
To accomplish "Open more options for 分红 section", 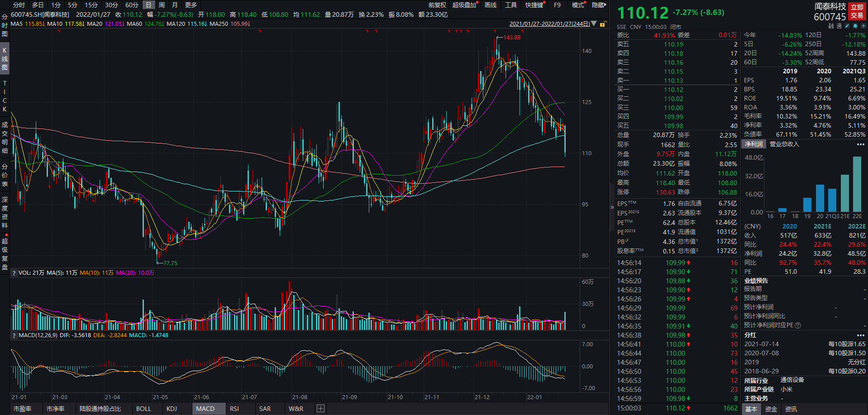I will pos(860,335).
